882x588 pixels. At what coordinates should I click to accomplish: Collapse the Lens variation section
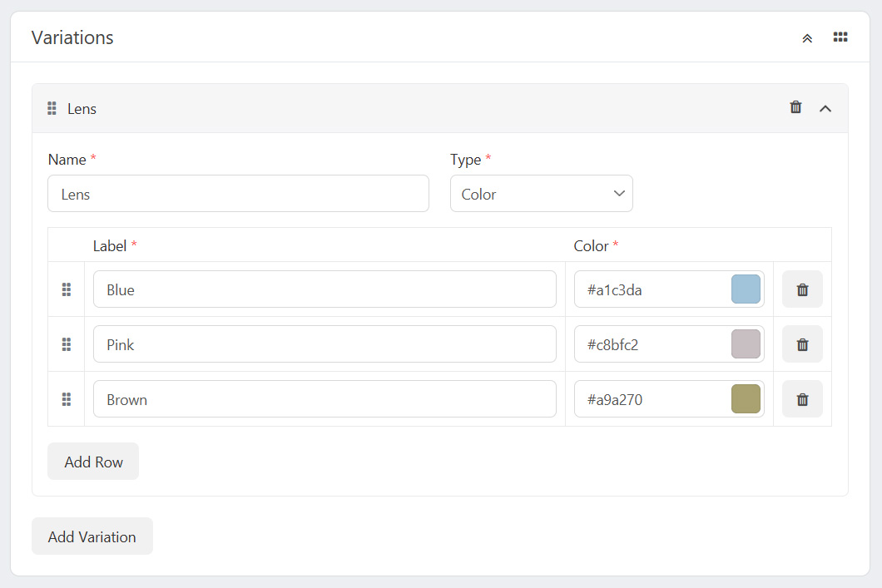coord(825,108)
